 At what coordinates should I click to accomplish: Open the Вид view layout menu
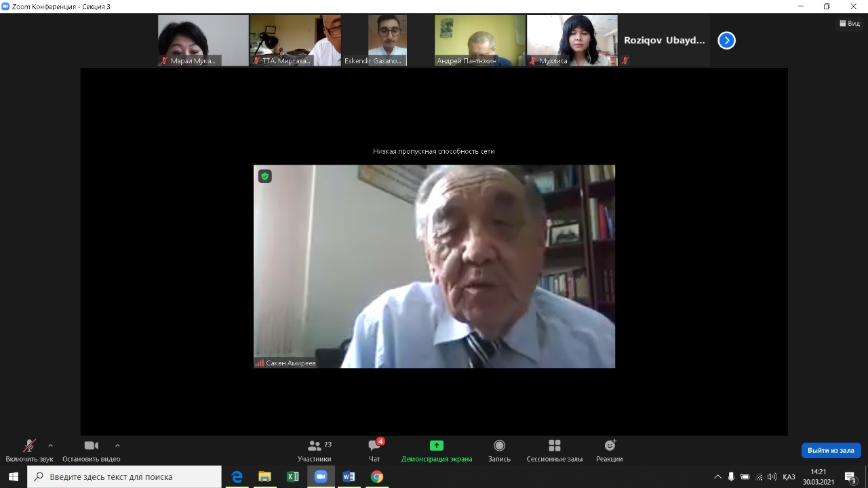(850, 24)
